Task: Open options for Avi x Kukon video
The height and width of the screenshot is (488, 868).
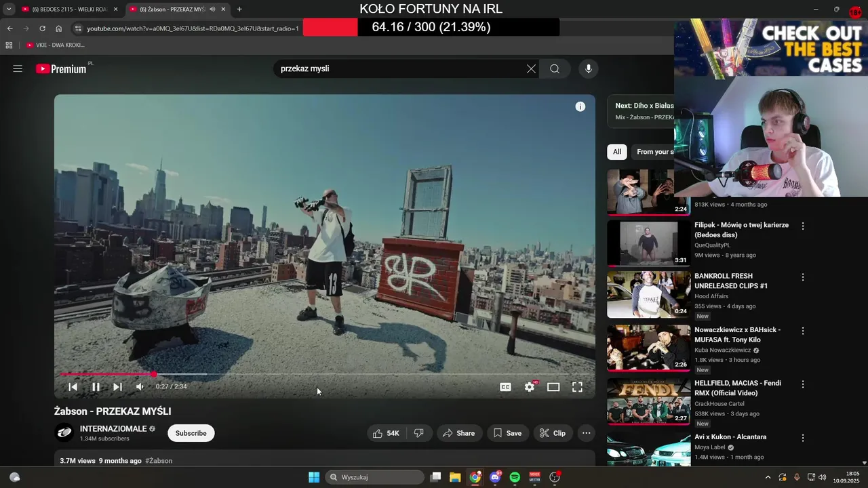Action: [x=803, y=438]
